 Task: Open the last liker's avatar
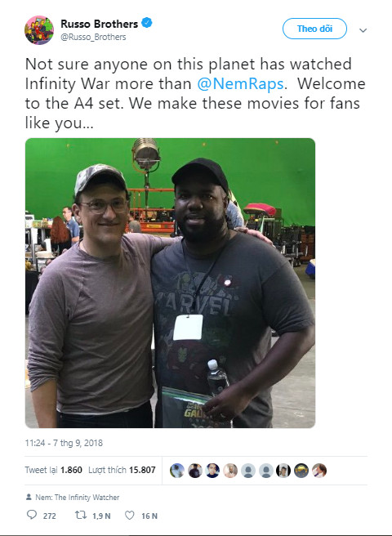[x=319, y=471]
